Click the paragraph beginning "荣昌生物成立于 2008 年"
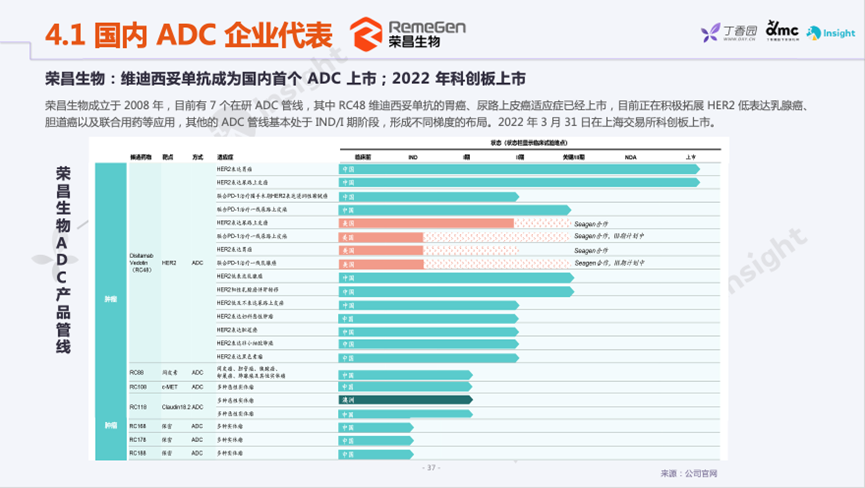865x488 pixels. [428, 114]
